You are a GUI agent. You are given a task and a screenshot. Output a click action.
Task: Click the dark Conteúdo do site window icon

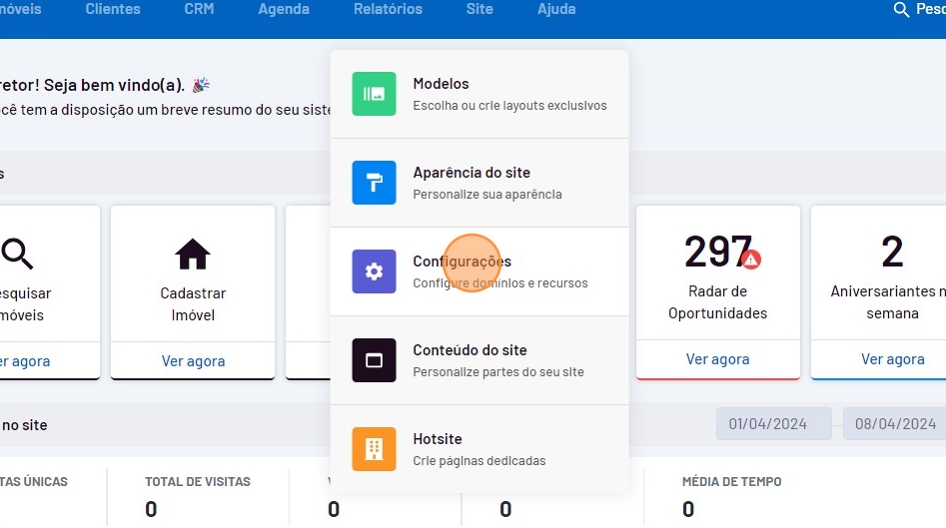tap(374, 360)
